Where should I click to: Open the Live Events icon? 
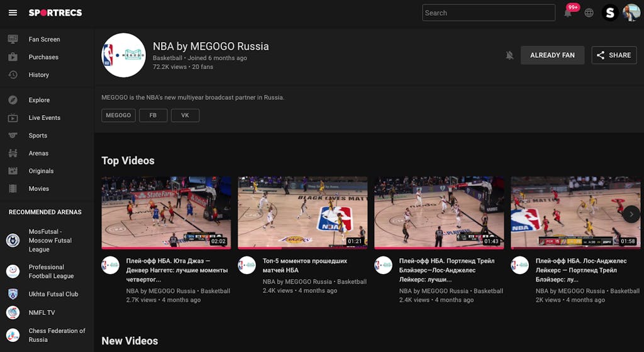tap(13, 118)
